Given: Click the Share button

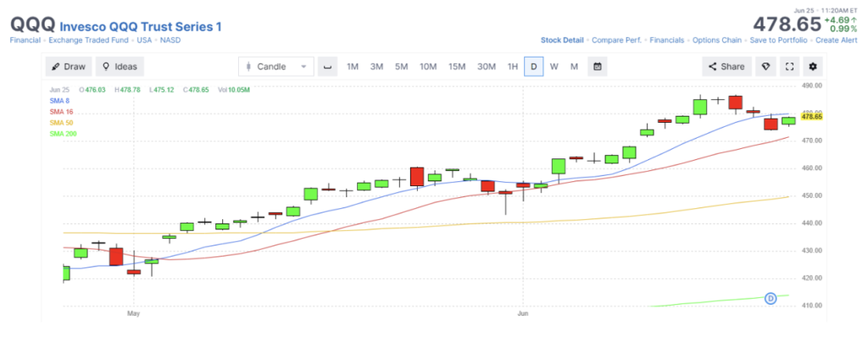Looking at the screenshot, I should pos(726,66).
